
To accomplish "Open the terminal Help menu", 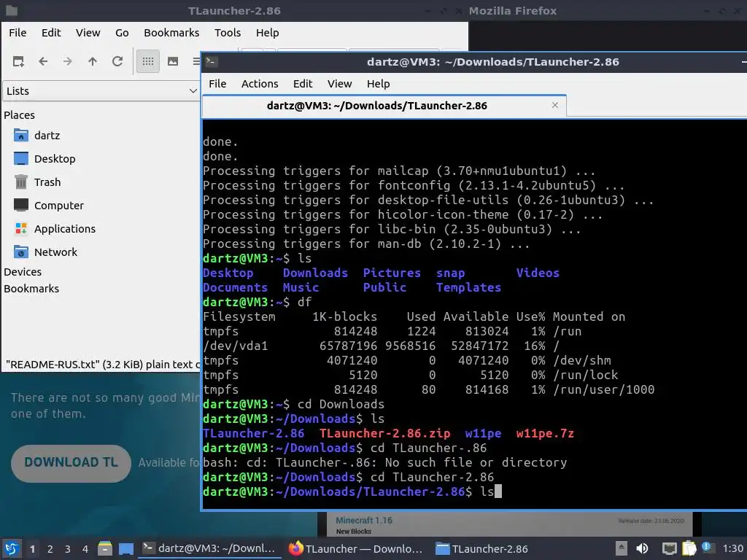I will click(x=379, y=84).
